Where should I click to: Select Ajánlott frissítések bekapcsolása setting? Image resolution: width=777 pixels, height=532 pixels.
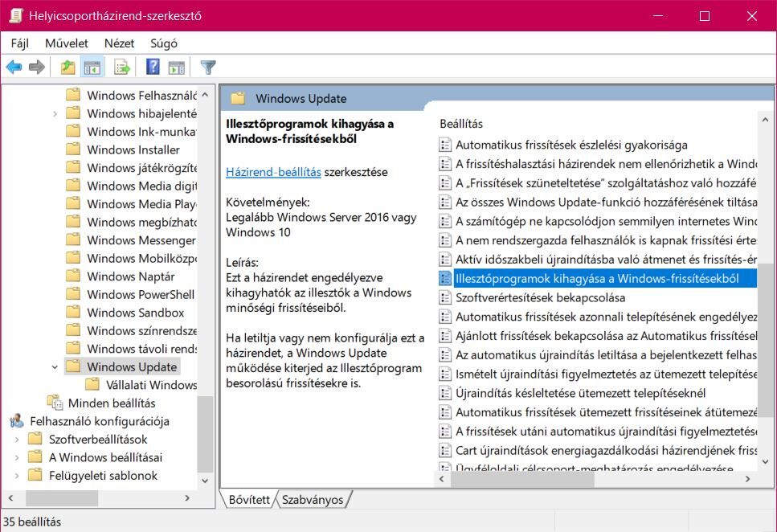(598, 336)
